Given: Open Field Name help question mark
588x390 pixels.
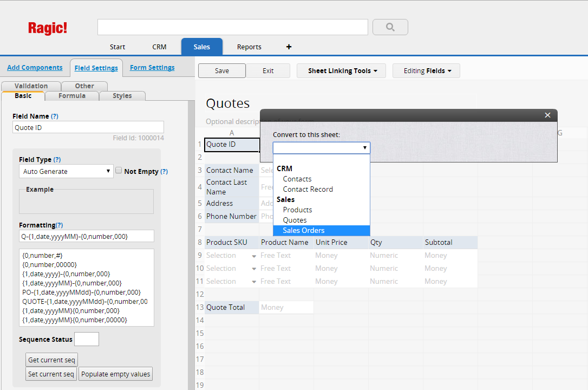Looking at the screenshot, I should pyautogui.click(x=55, y=116).
